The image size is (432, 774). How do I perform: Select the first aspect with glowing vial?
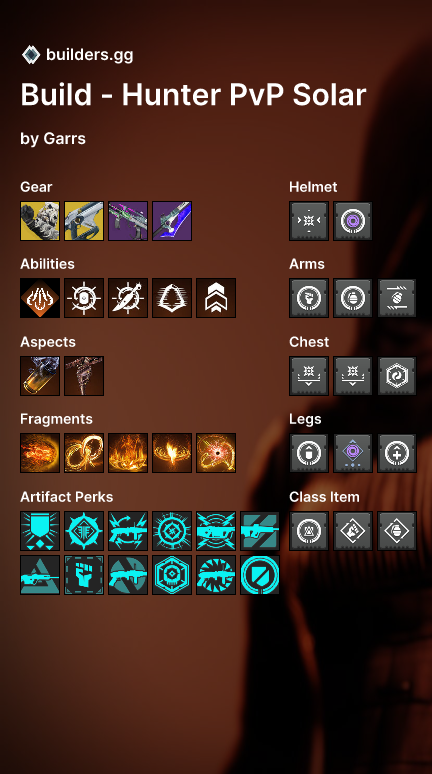pyautogui.click(x=40, y=376)
